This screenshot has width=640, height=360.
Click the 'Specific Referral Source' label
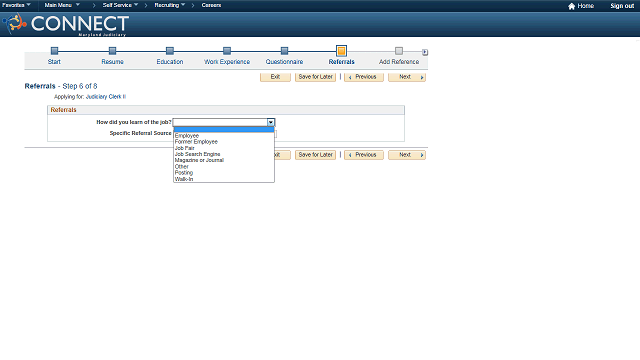(140, 133)
